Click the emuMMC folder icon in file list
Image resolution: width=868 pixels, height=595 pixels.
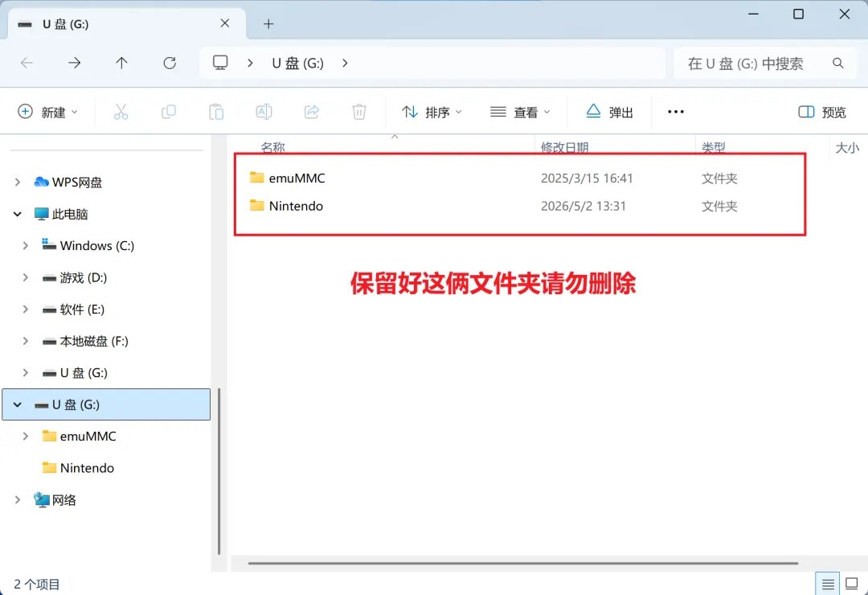click(x=257, y=177)
